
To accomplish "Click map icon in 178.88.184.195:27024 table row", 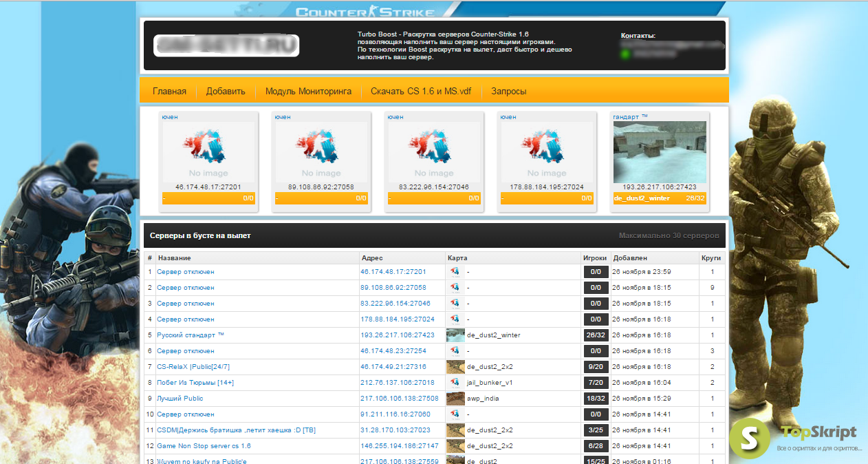I will click(455, 319).
